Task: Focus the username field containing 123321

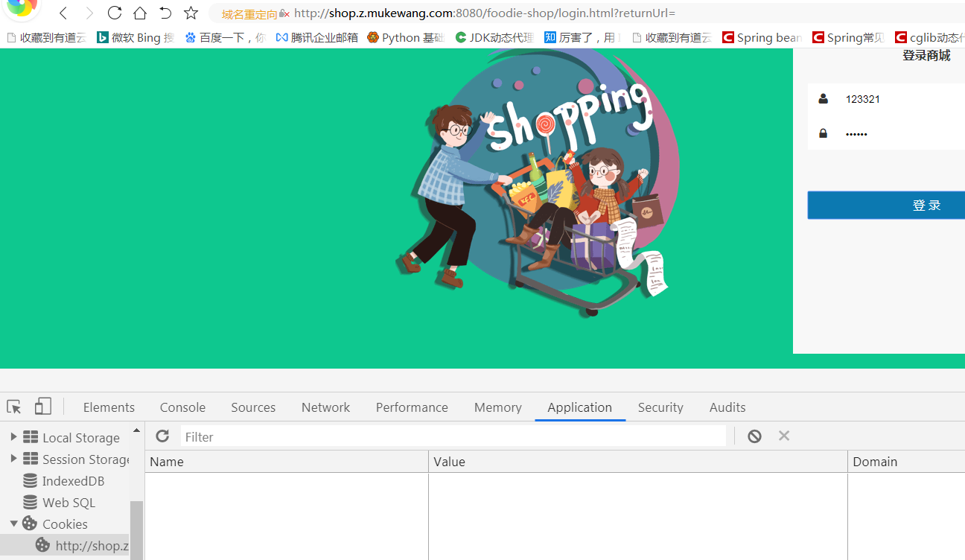Action: coord(886,99)
